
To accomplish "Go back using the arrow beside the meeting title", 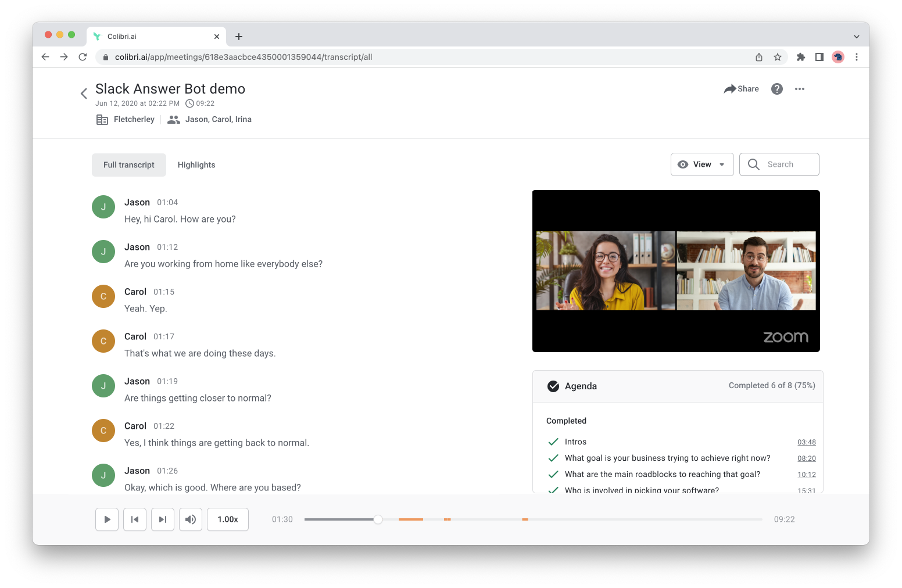I will pos(84,93).
